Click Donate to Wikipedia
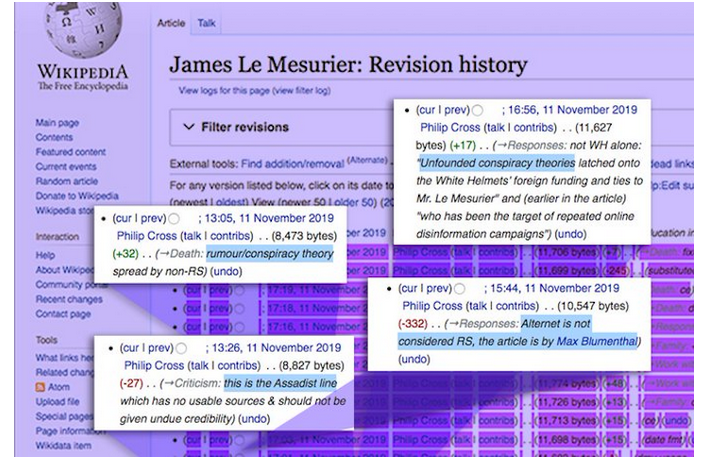This screenshot has width=714, height=463. point(77,195)
